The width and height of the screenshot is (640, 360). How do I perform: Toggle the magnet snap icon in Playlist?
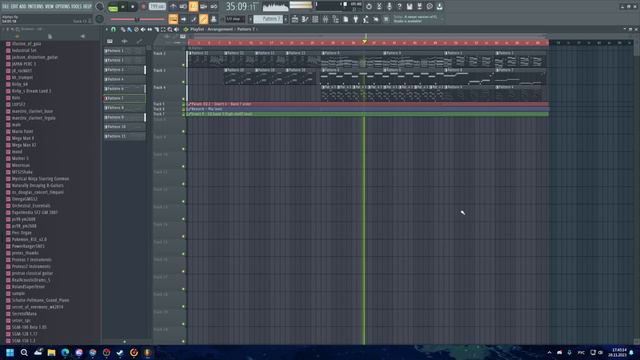pos(113,29)
